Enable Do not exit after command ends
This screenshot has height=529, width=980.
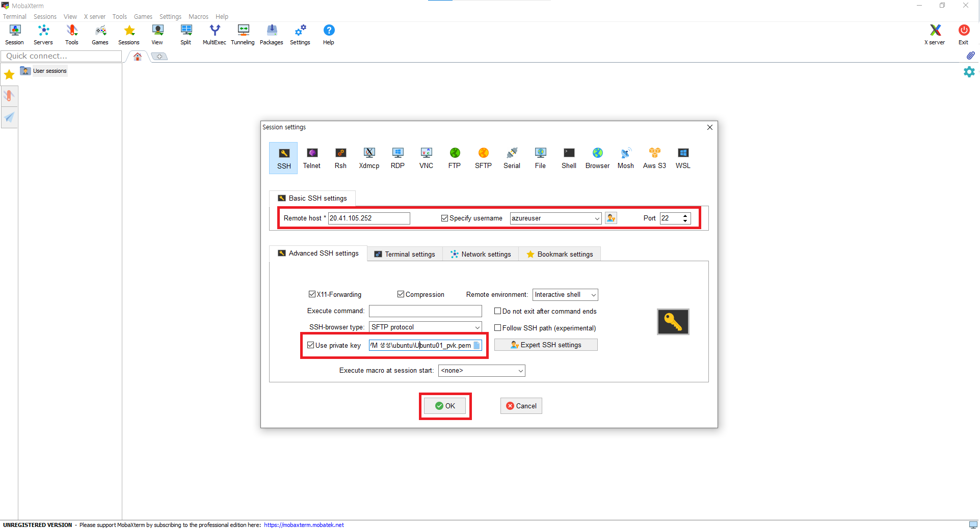[497, 311]
